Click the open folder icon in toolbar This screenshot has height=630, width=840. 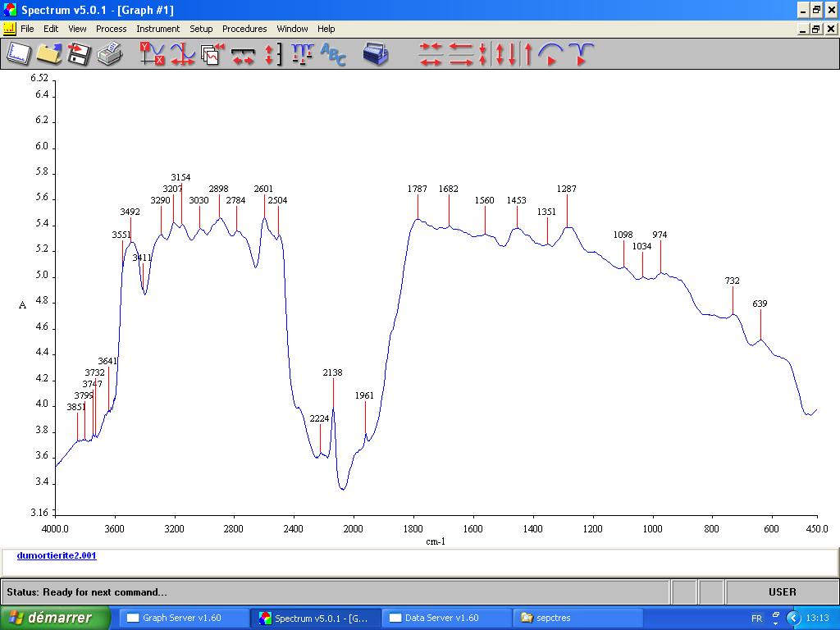48,54
